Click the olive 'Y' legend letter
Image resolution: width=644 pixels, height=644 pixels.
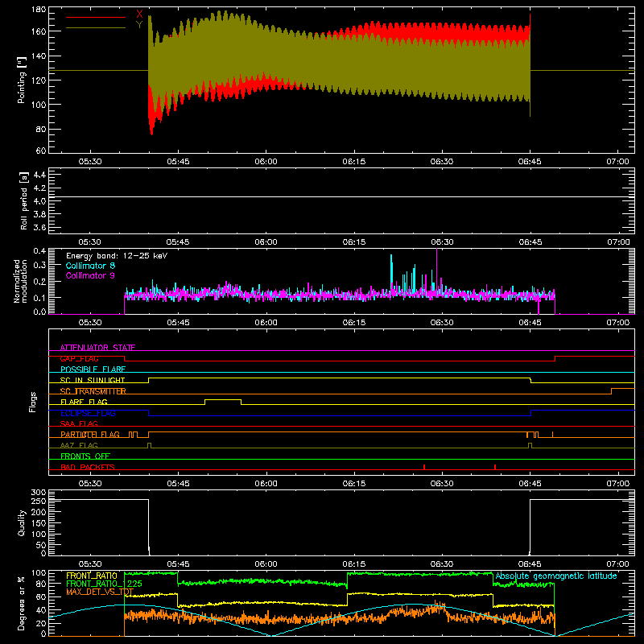(139, 25)
